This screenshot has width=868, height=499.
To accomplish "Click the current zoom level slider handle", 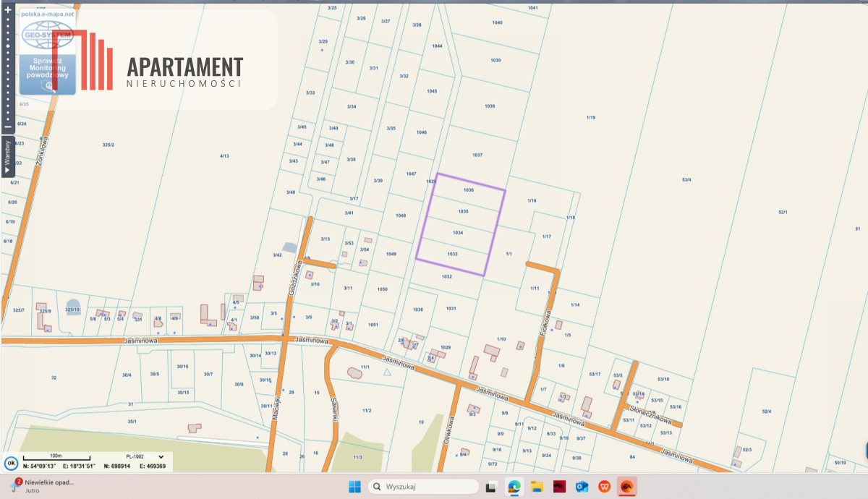I will (8, 46).
